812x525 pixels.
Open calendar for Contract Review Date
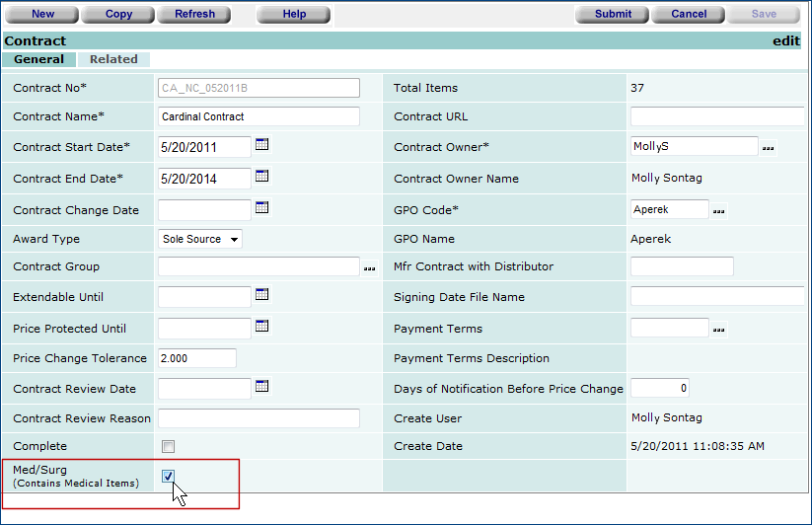pyautogui.click(x=262, y=387)
